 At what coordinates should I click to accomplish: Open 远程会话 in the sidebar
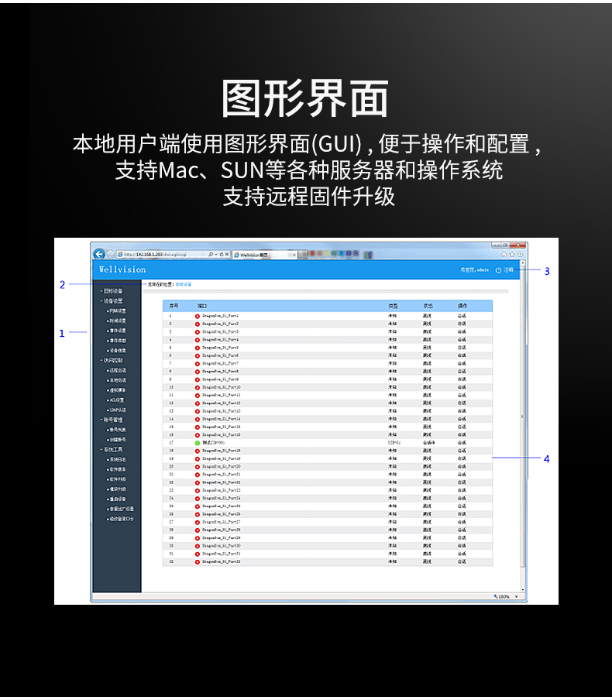[118, 370]
